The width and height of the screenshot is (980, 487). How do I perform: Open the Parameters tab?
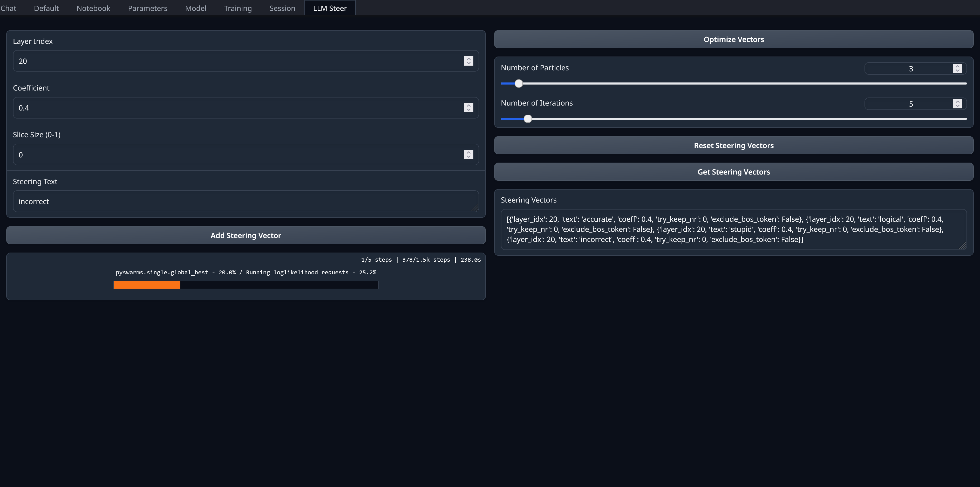tap(148, 8)
